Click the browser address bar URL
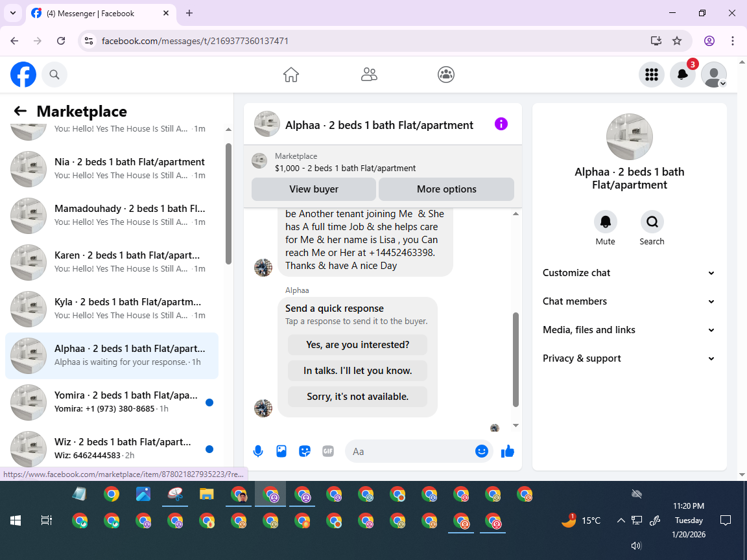 (195, 41)
